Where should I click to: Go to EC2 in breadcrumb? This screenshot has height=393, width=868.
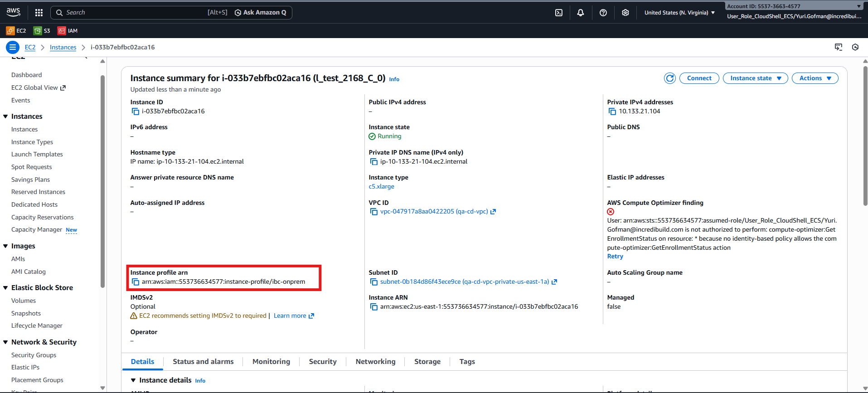click(30, 47)
